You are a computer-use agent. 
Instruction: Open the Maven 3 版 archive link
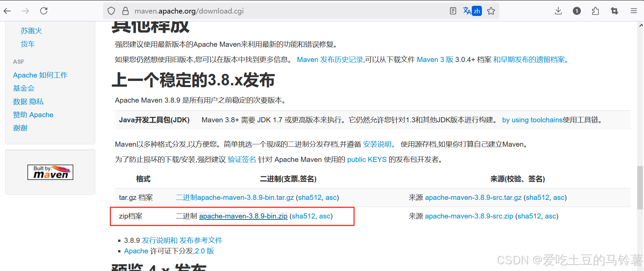coord(435,60)
